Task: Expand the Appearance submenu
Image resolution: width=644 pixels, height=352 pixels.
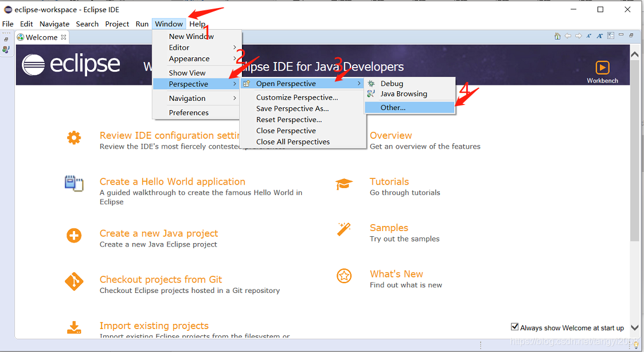Action: [235, 58]
